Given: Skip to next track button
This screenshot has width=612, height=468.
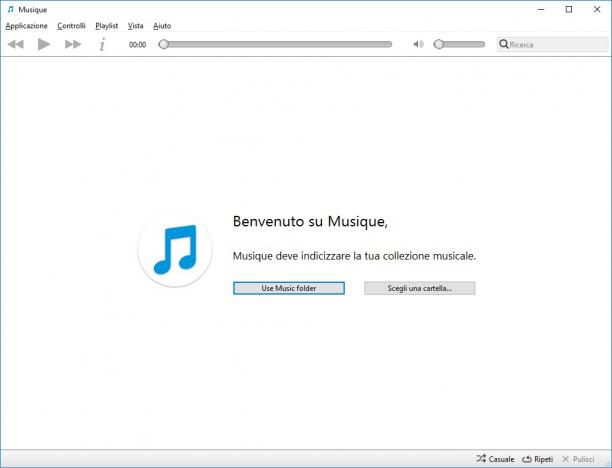Looking at the screenshot, I should (x=73, y=44).
